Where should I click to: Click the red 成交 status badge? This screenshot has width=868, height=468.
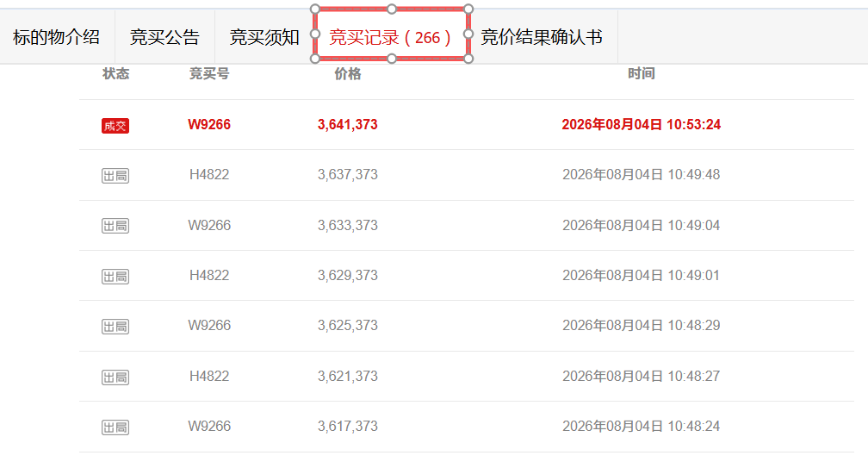tap(115, 126)
